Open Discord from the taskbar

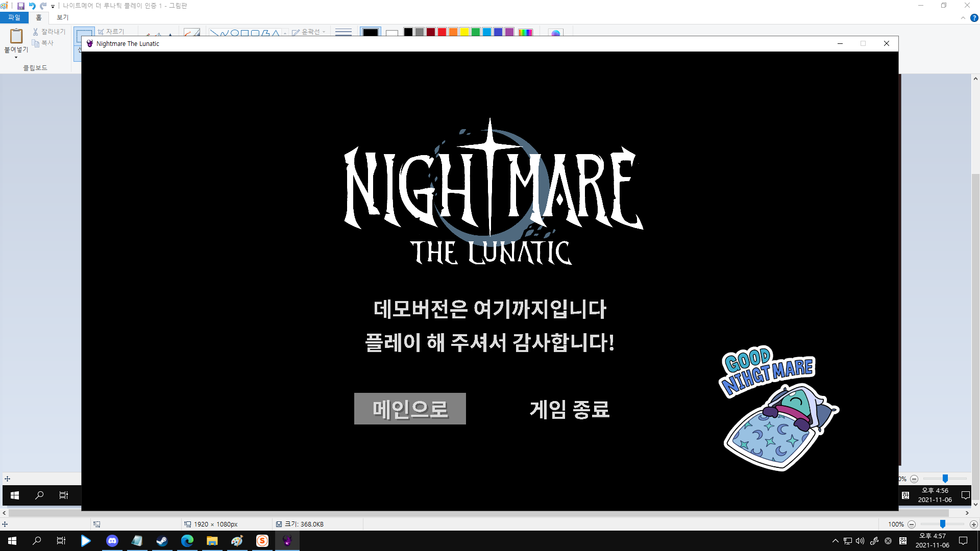[x=112, y=541]
